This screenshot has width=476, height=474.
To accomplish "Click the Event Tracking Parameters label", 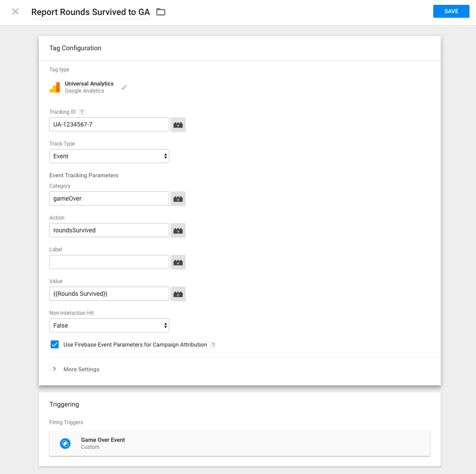I will 84,175.
